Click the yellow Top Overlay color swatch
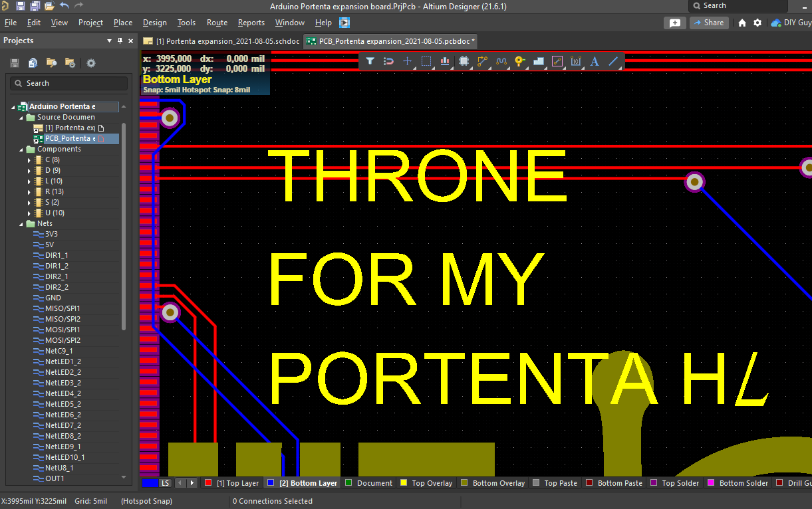The height and width of the screenshot is (509, 812). pos(403,483)
